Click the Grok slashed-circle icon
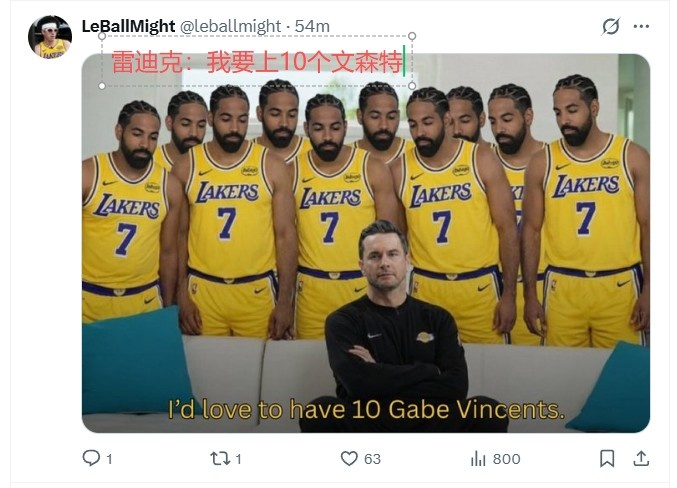 coord(610,27)
